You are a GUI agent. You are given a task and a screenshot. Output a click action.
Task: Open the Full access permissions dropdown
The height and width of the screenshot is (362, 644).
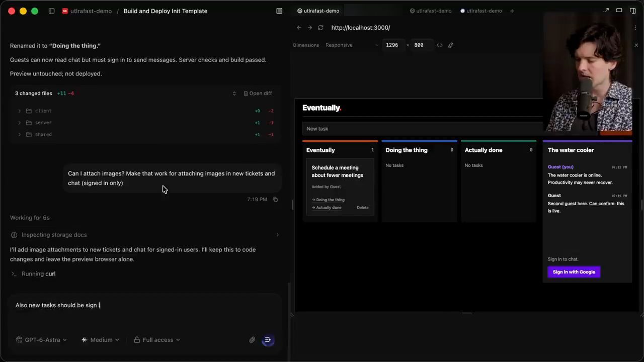(157, 340)
